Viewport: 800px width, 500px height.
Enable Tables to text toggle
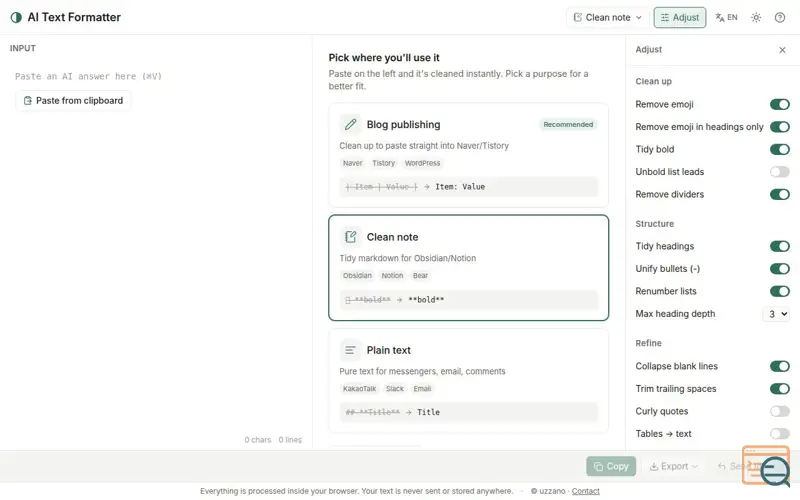(779, 434)
